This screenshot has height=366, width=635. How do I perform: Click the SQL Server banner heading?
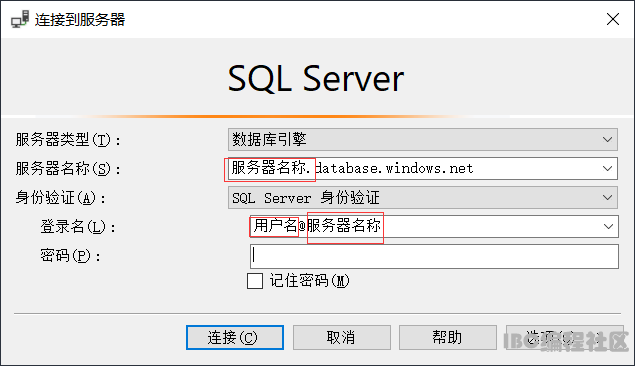[x=316, y=79]
